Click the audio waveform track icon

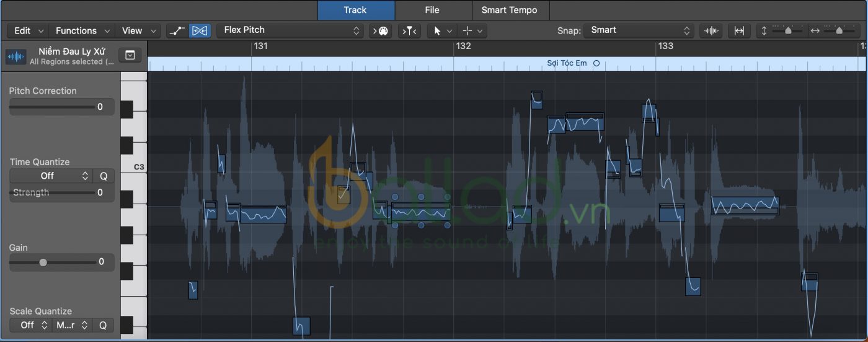[x=15, y=56]
